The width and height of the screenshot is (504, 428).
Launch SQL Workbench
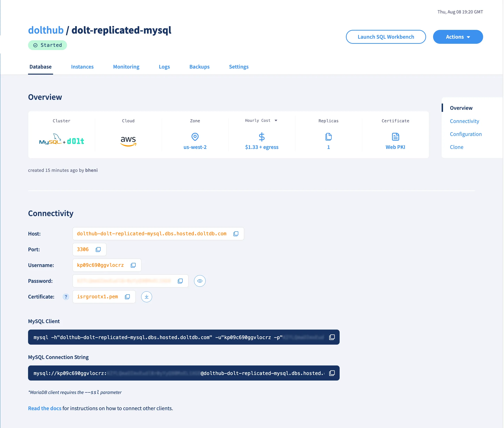[x=386, y=37]
